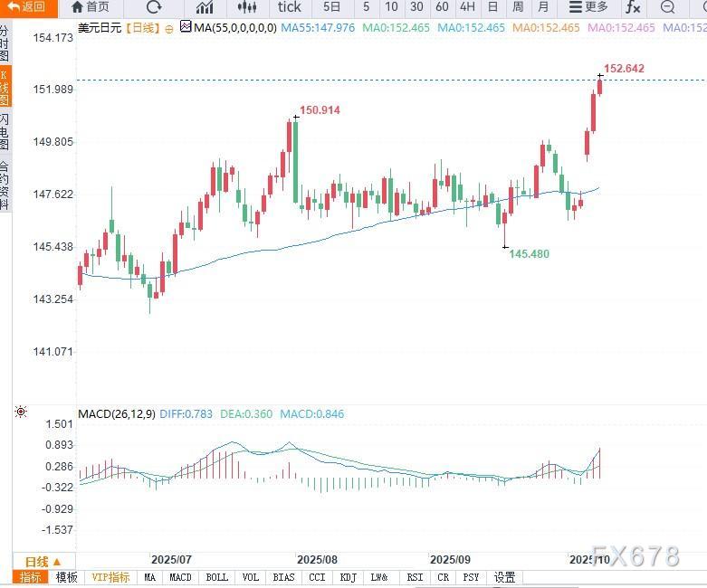Click the 设置 settings button
Screen dimensions: 707x588
pos(504,577)
